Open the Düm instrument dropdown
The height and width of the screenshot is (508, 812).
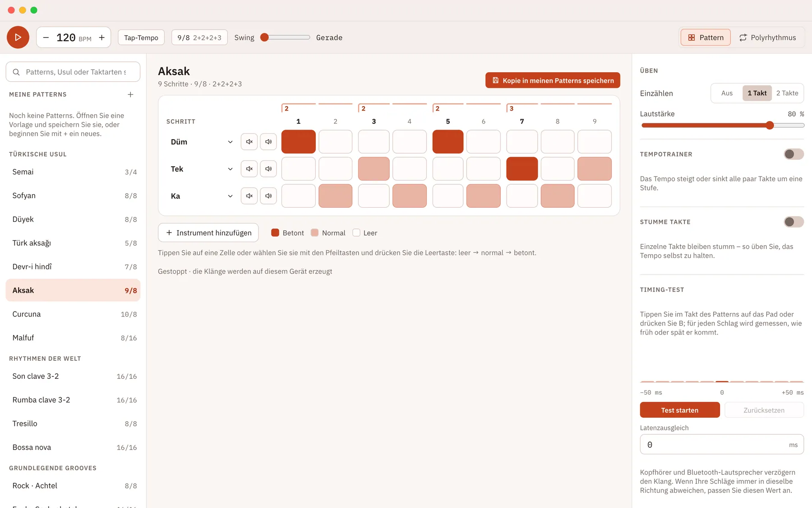pyautogui.click(x=202, y=142)
